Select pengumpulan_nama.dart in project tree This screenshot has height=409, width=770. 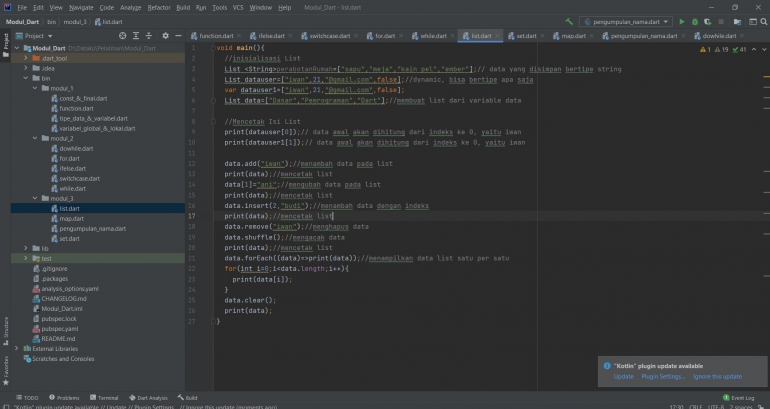click(x=92, y=228)
